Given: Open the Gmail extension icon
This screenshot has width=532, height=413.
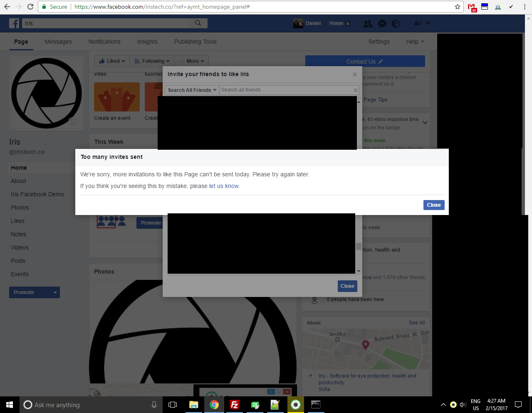Looking at the screenshot, I should [472, 7].
